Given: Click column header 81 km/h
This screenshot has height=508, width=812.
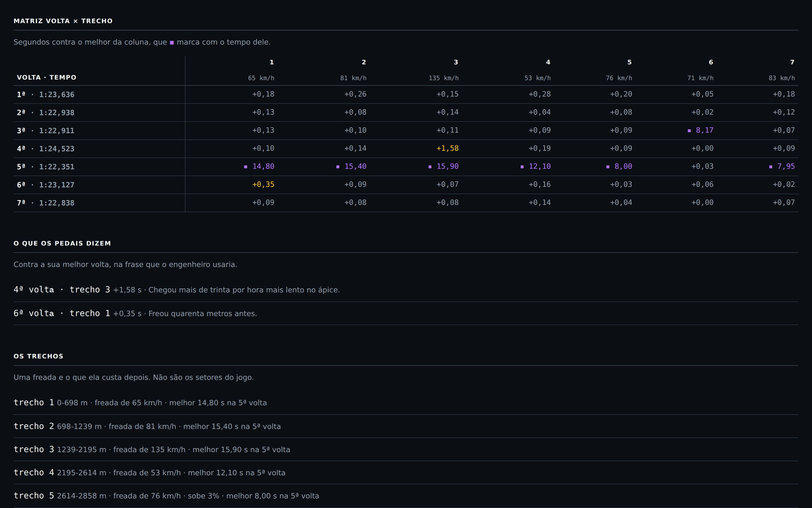Looking at the screenshot, I should pyautogui.click(x=353, y=78).
